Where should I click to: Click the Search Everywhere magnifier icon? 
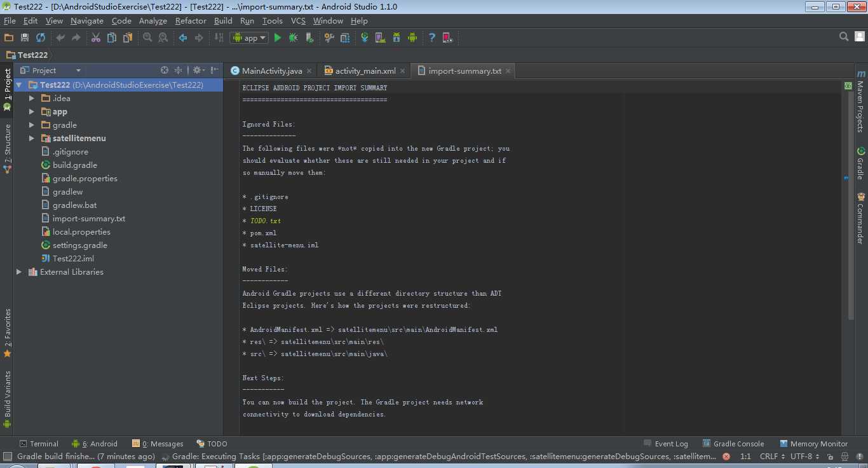(844, 37)
